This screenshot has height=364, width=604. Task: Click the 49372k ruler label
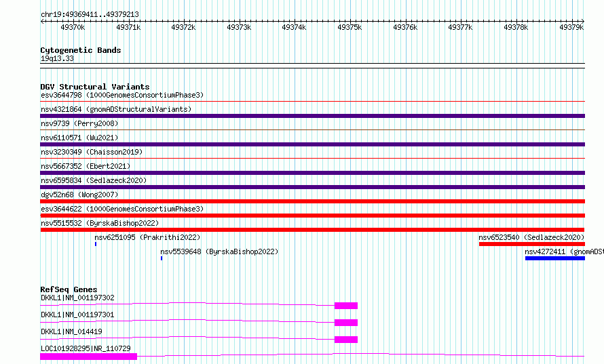point(183,27)
